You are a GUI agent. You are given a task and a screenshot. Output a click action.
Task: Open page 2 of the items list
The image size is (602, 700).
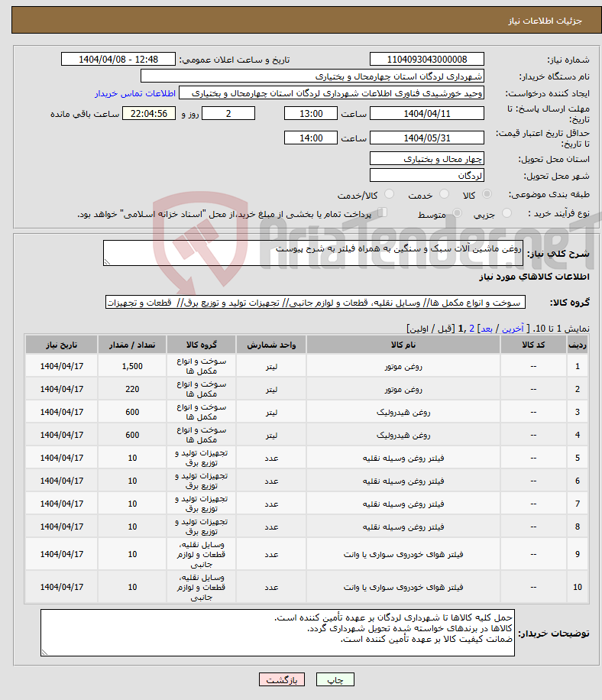[x=471, y=329]
